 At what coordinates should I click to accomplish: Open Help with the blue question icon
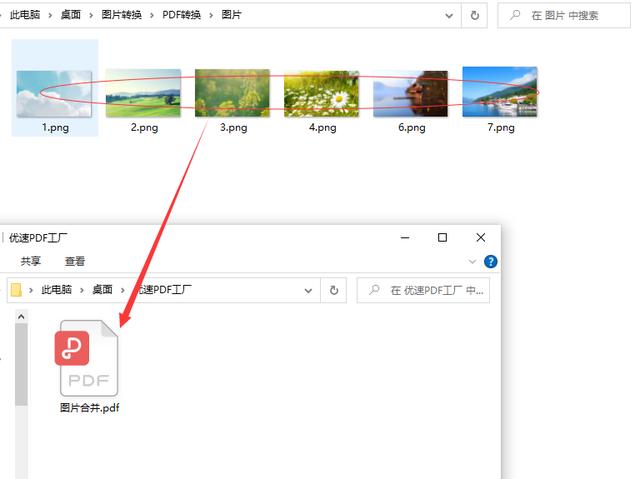491,262
